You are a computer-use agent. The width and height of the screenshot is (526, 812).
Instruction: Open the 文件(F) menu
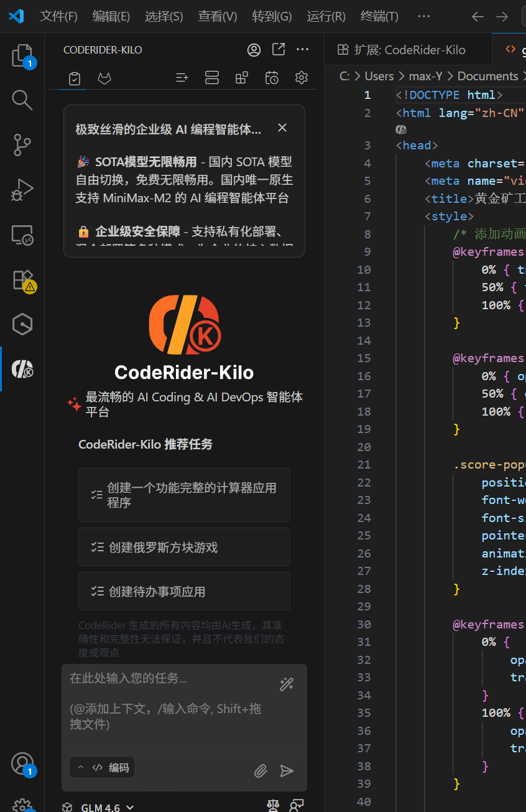pyautogui.click(x=59, y=17)
